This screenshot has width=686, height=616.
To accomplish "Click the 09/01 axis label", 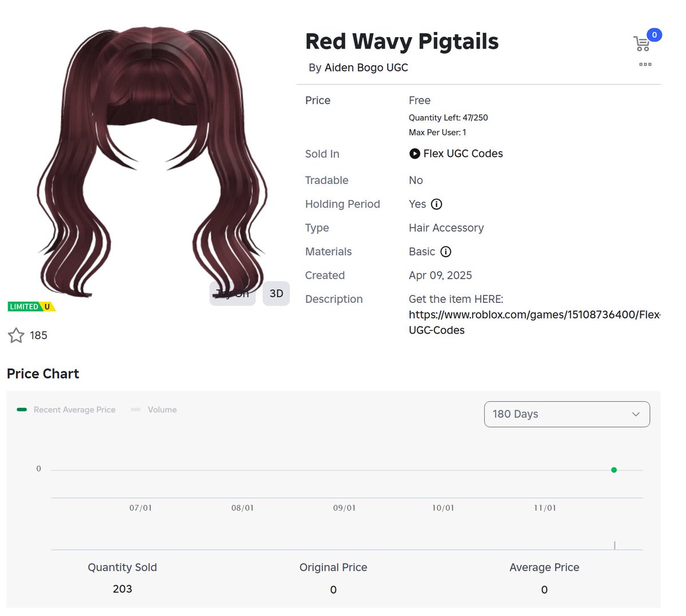I will coord(344,508).
